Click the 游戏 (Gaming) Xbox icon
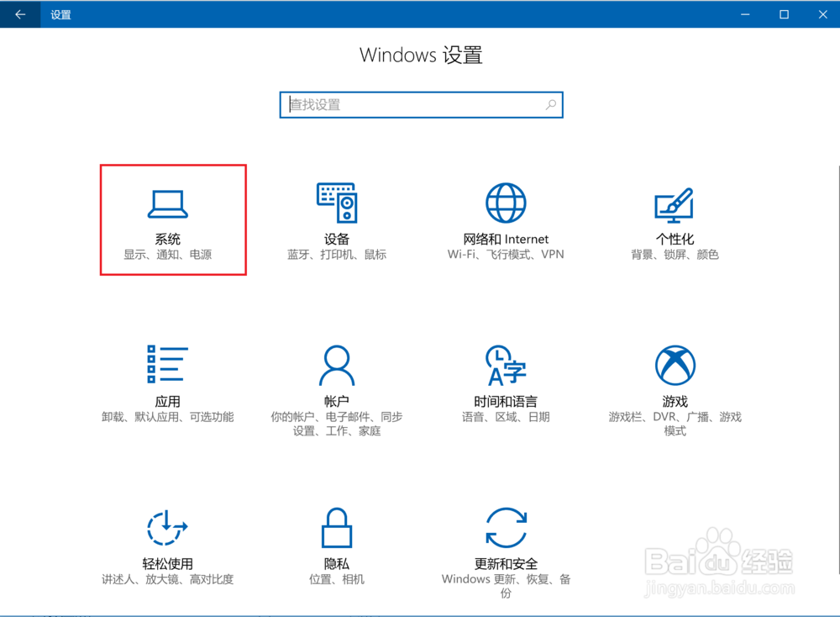The width and height of the screenshot is (840, 617). point(675,365)
